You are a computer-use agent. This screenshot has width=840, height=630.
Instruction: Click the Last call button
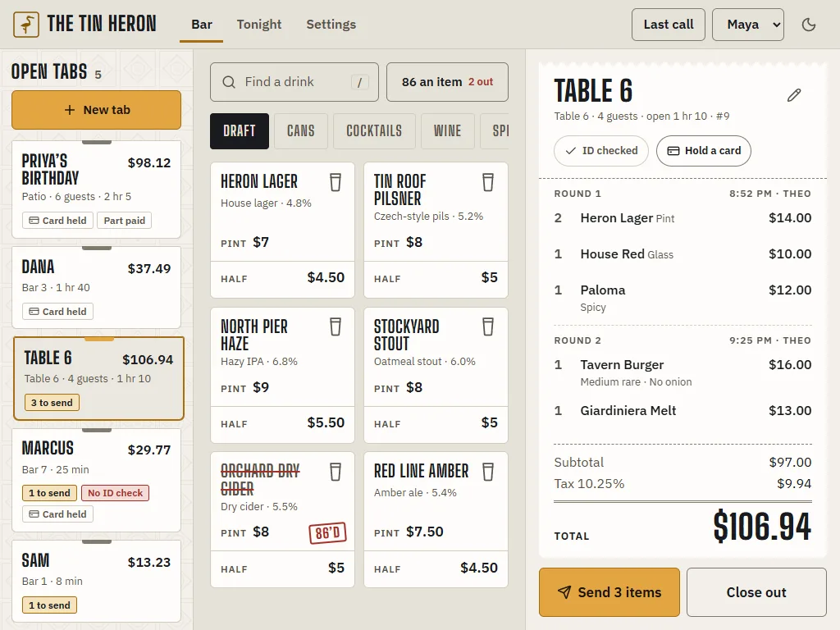[x=669, y=25]
